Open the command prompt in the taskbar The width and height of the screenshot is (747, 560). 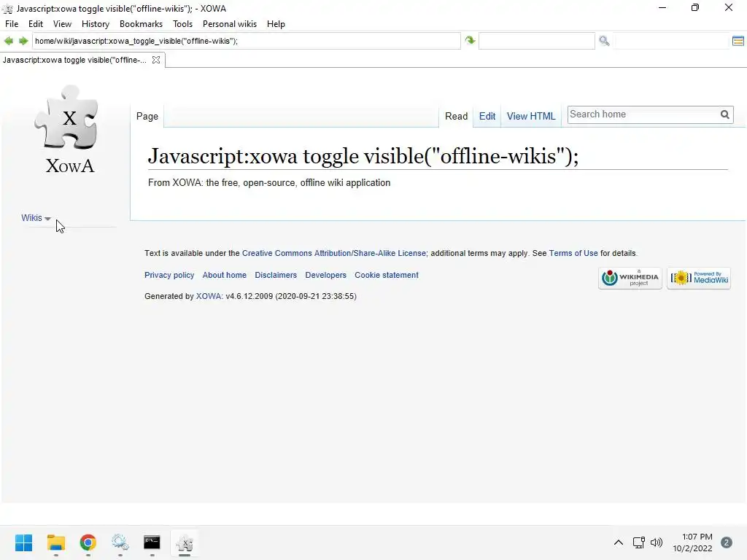pos(152,542)
